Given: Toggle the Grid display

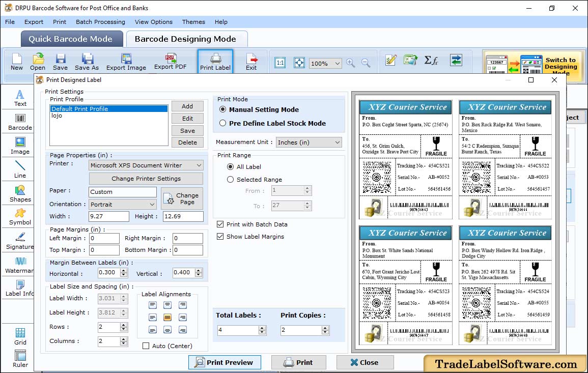Looking at the screenshot, I should pos(20,337).
